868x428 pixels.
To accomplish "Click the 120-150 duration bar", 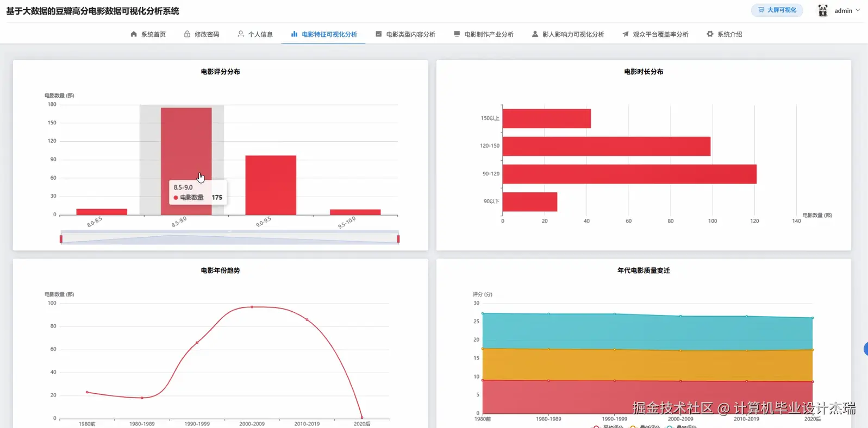I will point(607,146).
